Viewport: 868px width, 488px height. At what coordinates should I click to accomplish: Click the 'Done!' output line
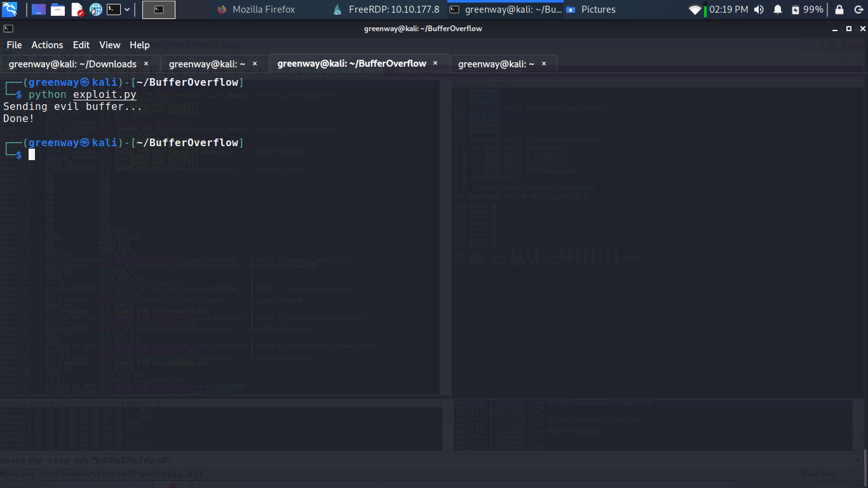click(x=19, y=118)
